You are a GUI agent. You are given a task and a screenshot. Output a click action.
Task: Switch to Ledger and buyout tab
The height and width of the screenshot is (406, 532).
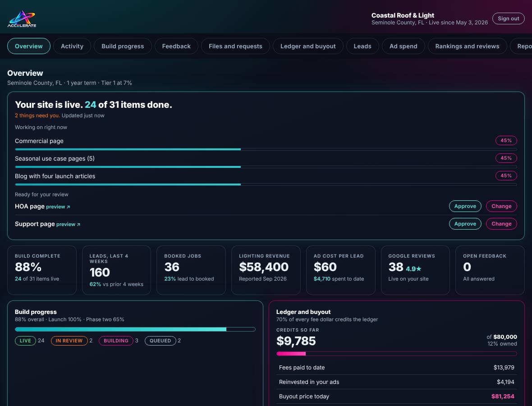(x=308, y=46)
